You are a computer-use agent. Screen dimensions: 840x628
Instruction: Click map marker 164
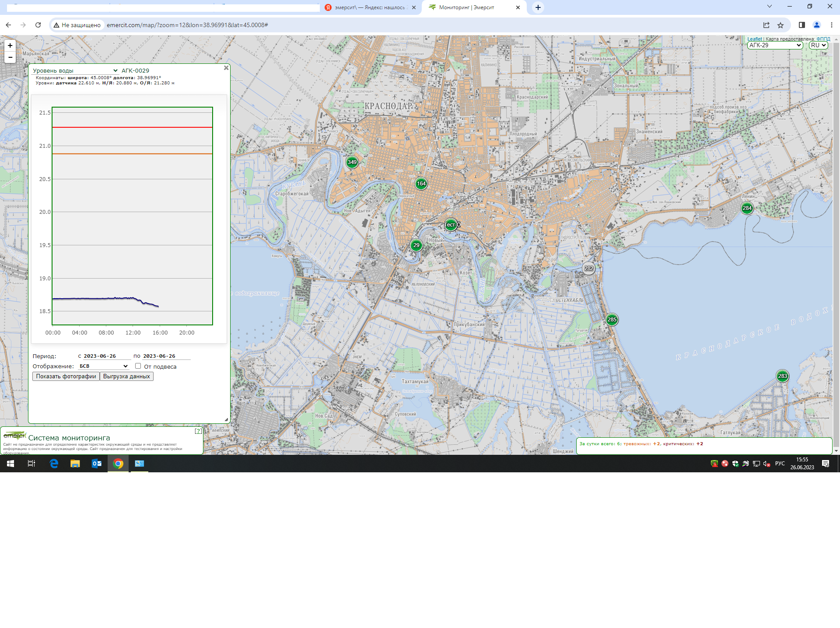pyautogui.click(x=421, y=184)
